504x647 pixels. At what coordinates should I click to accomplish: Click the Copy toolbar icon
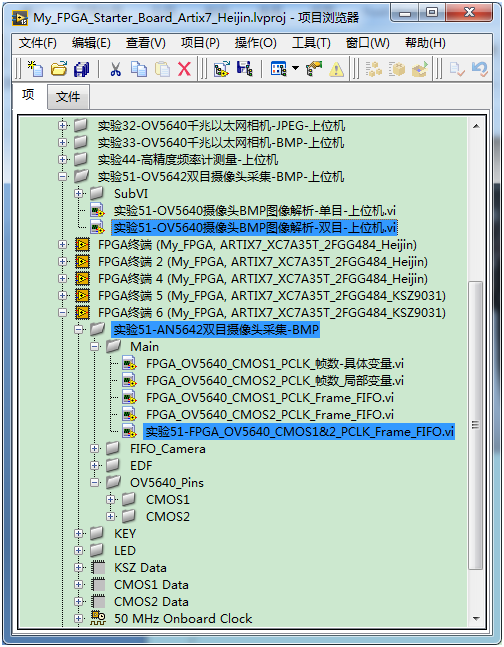pos(139,69)
